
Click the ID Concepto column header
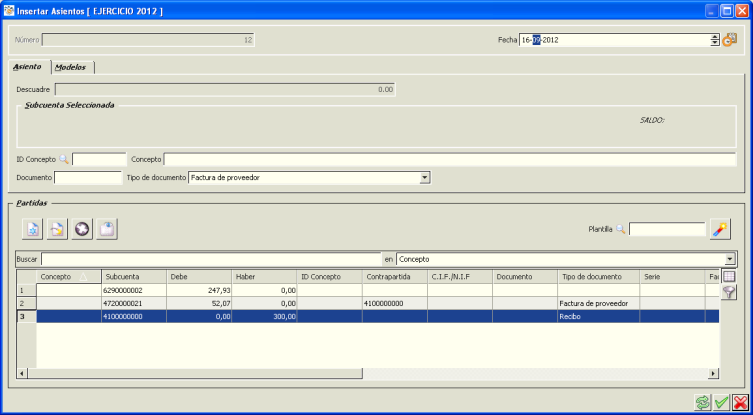(329, 277)
